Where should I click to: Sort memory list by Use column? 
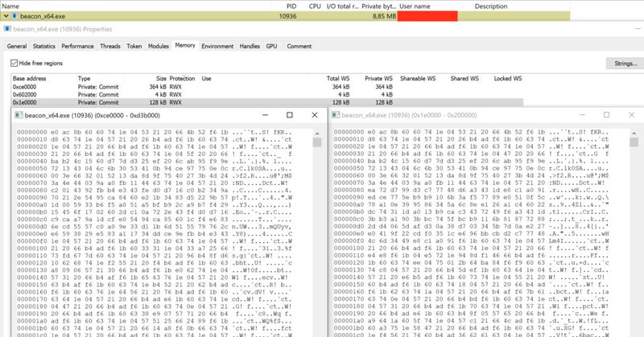[x=206, y=78]
